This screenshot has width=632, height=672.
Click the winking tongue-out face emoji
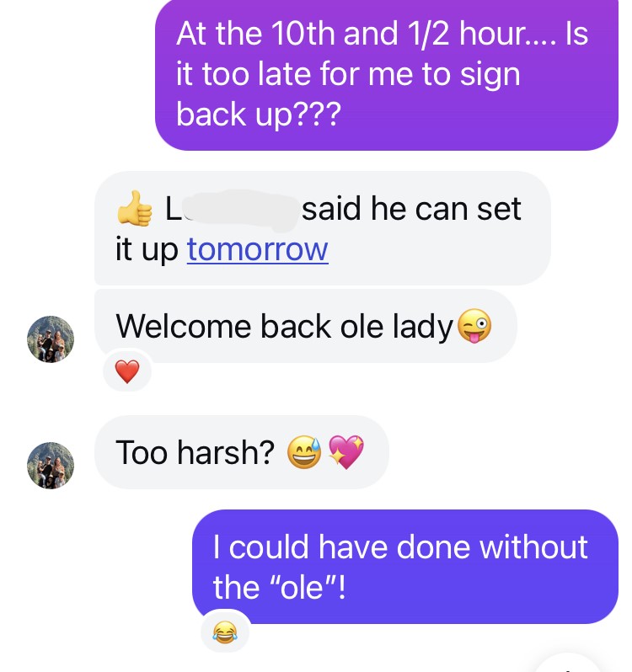coord(474,326)
